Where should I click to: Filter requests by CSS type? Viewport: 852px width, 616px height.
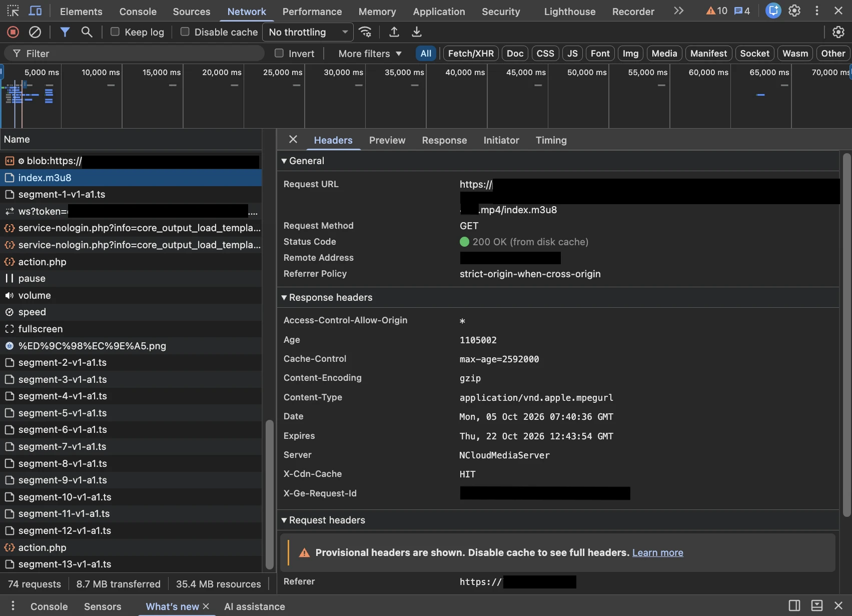[x=545, y=53]
